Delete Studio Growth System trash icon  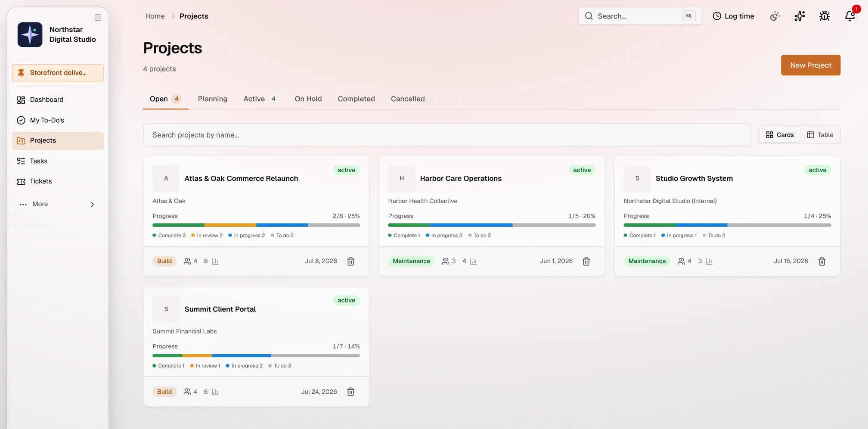coord(822,261)
